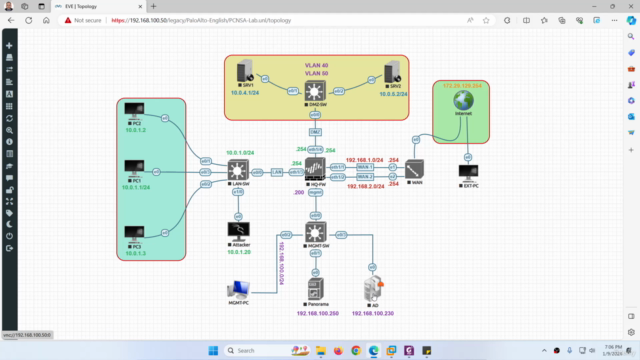Click the WAN-2 link label

pyautogui.click(x=365, y=177)
